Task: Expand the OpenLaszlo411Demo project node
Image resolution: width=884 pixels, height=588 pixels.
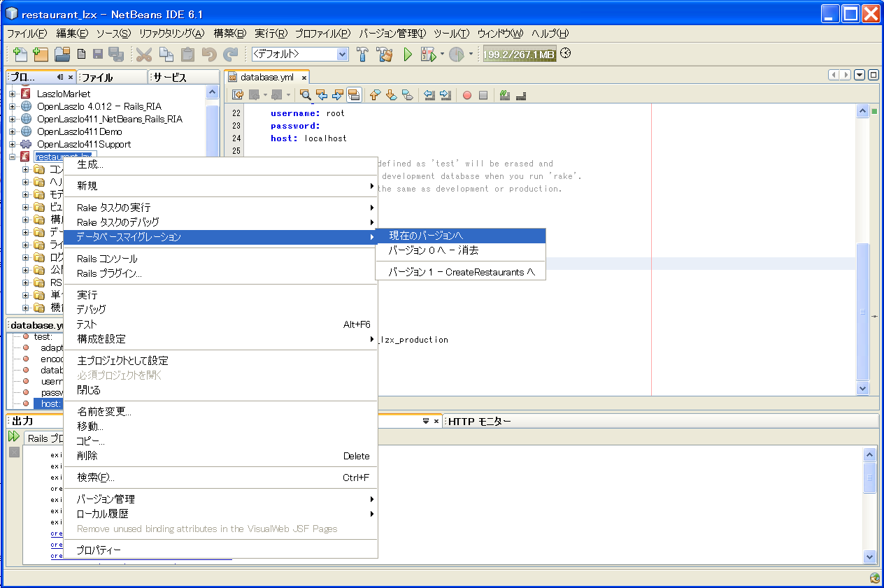Action: pos(12,131)
